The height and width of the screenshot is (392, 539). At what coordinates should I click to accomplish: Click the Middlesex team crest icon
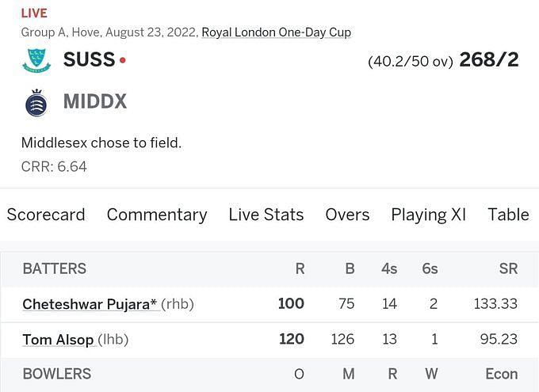[36, 102]
